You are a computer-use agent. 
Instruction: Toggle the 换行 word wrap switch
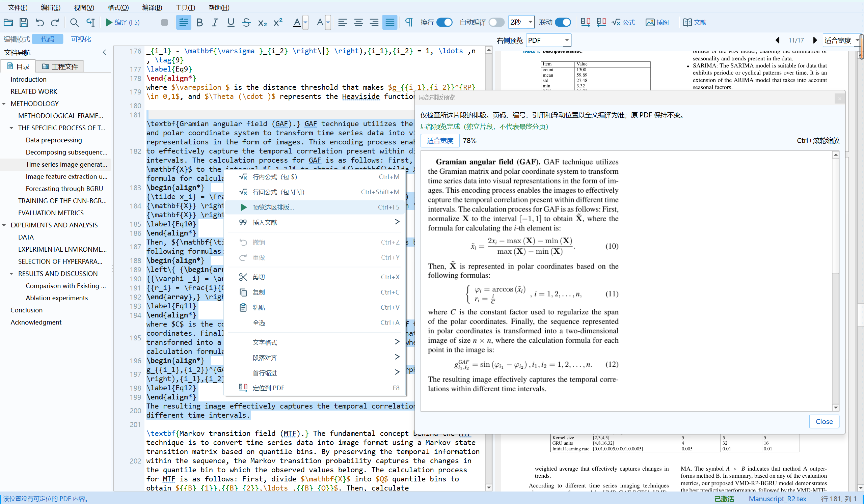[444, 22]
